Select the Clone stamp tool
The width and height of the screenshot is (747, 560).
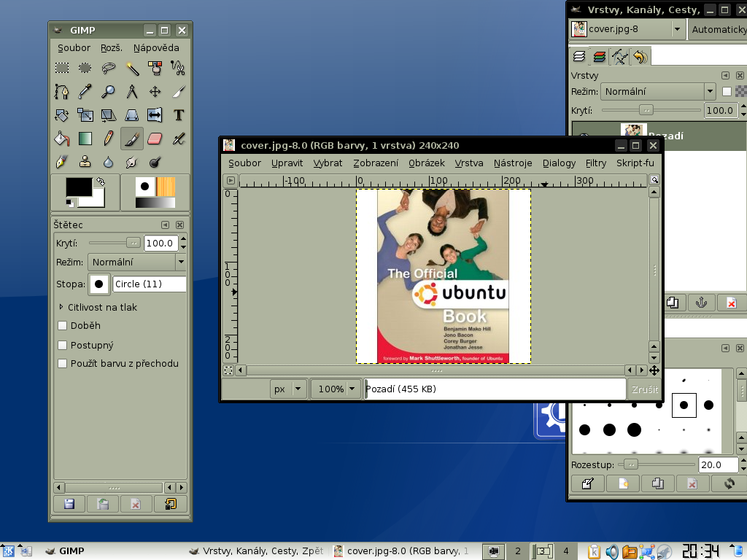click(85, 162)
